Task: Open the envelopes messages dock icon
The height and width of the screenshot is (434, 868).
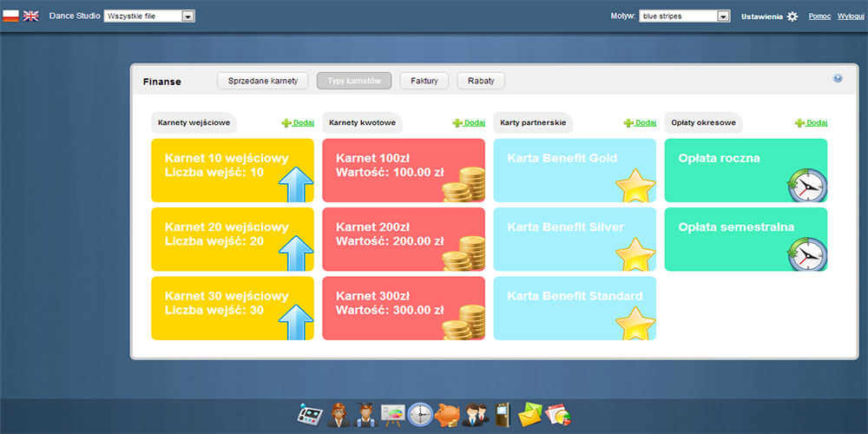Action: coord(529,414)
